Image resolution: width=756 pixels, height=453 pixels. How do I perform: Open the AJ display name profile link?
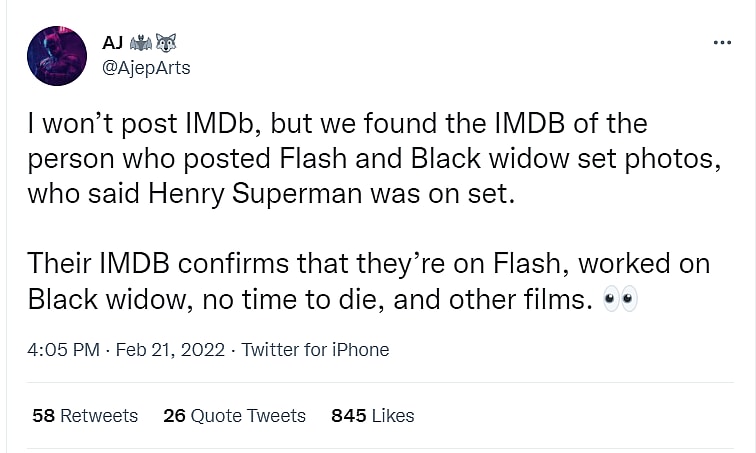113,43
